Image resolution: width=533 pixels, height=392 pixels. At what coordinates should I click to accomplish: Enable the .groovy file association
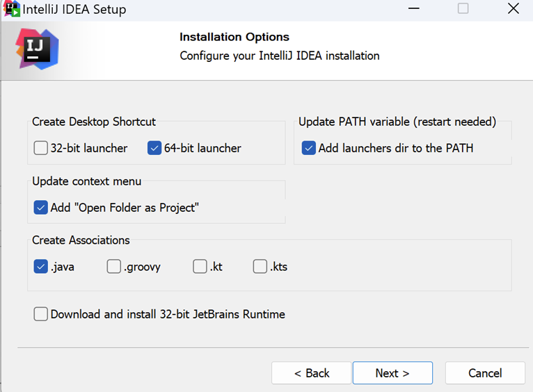click(113, 266)
